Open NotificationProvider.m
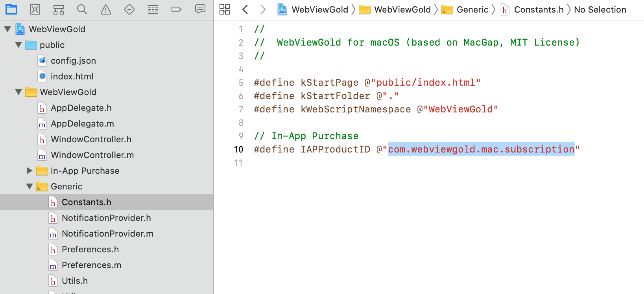The height and width of the screenshot is (294, 644). [107, 233]
